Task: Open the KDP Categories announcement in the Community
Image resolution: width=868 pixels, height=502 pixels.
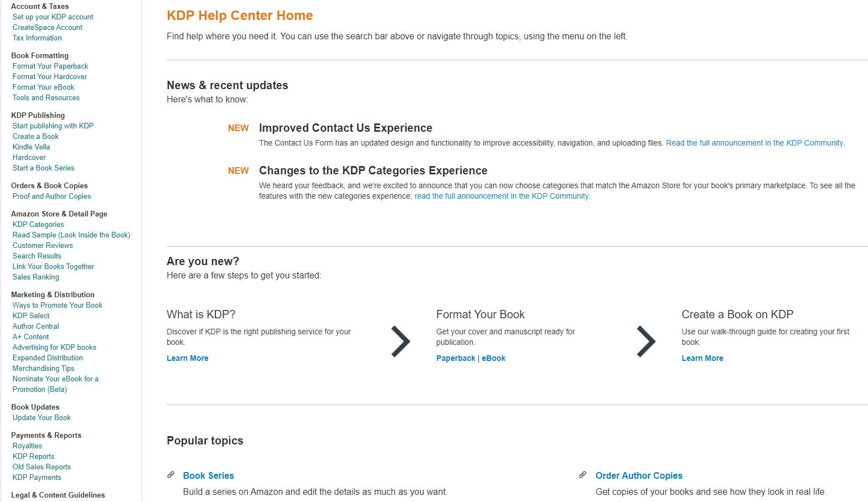Action: (x=501, y=196)
